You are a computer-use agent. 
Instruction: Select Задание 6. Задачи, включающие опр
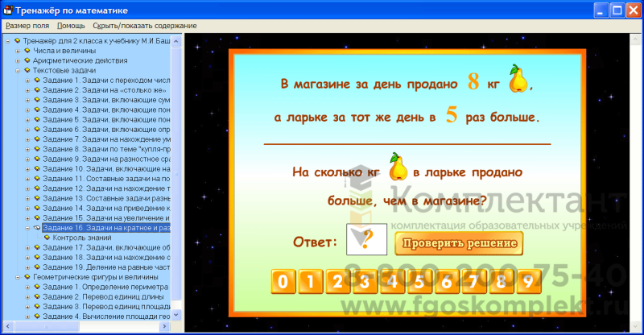[x=106, y=130]
